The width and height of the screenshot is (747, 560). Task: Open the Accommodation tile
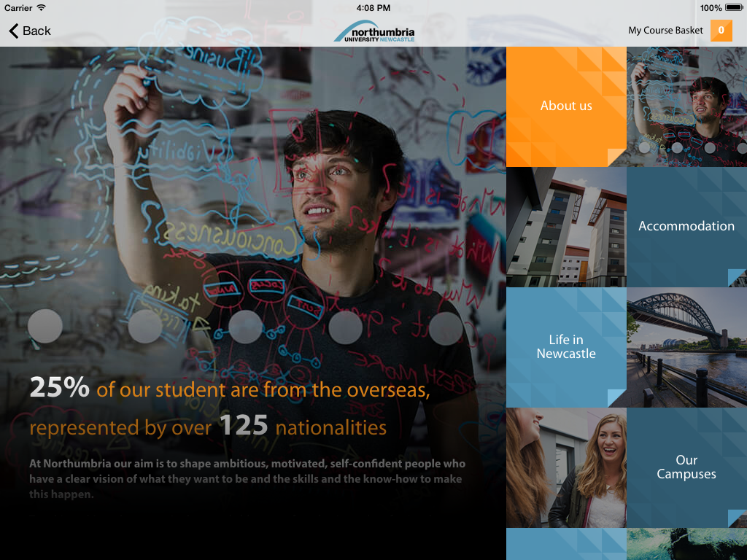(686, 227)
